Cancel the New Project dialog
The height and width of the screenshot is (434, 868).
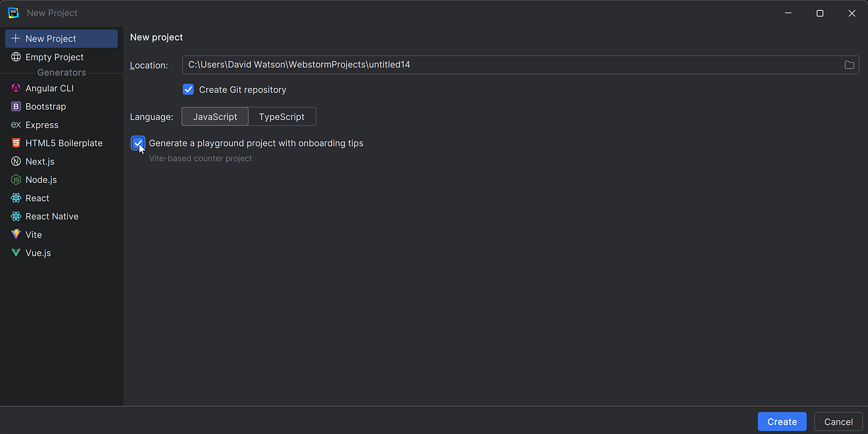click(838, 422)
